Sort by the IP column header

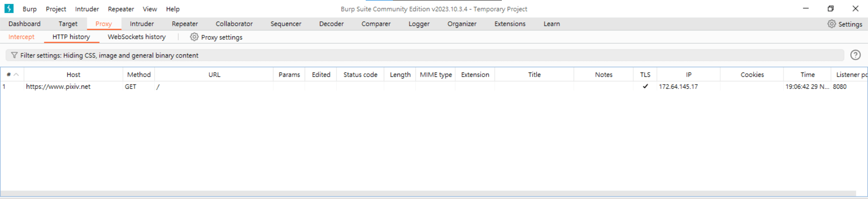(x=689, y=75)
